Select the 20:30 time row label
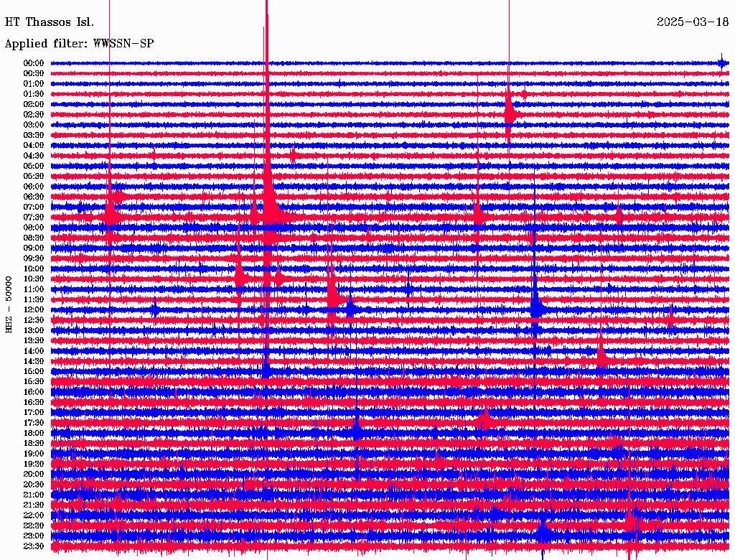735x560 pixels. point(34,485)
